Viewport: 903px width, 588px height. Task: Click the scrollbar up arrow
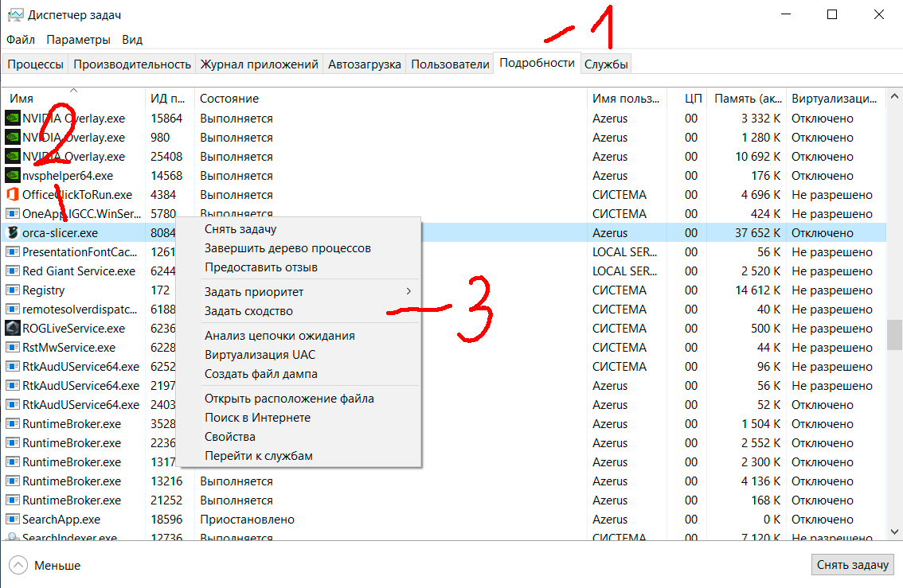pyautogui.click(x=894, y=96)
